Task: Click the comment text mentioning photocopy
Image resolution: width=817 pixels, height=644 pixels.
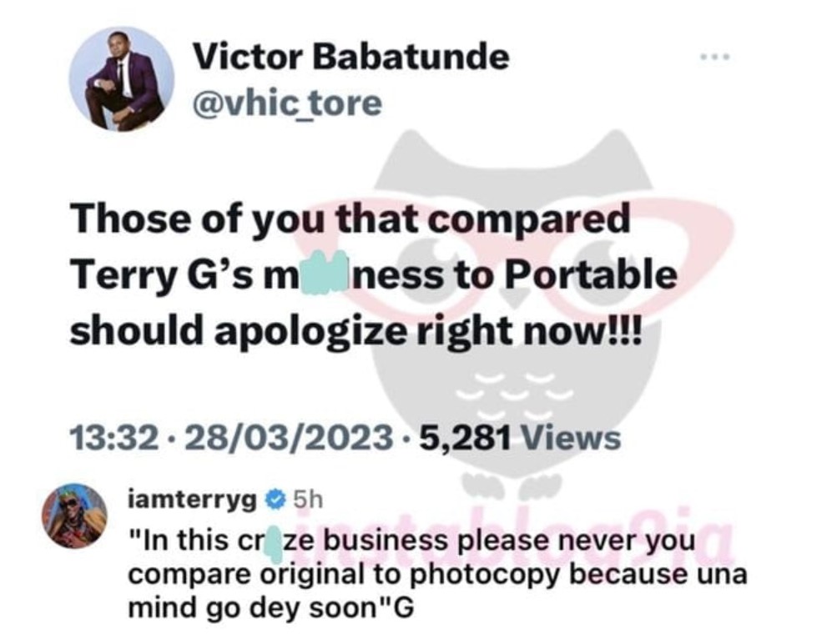Action: (x=437, y=575)
